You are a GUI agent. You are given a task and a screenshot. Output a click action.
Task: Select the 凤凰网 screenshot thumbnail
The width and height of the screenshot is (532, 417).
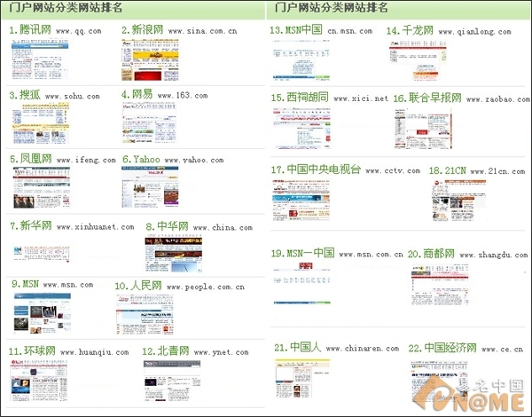[42, 187]
